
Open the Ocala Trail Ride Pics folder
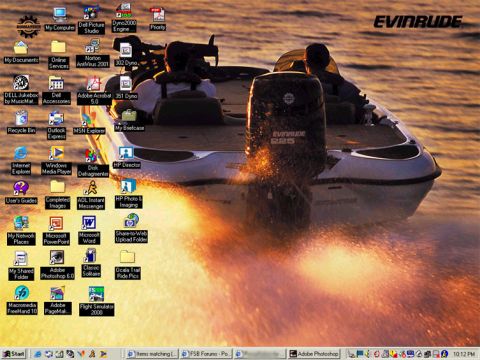[x=127, y=265]
